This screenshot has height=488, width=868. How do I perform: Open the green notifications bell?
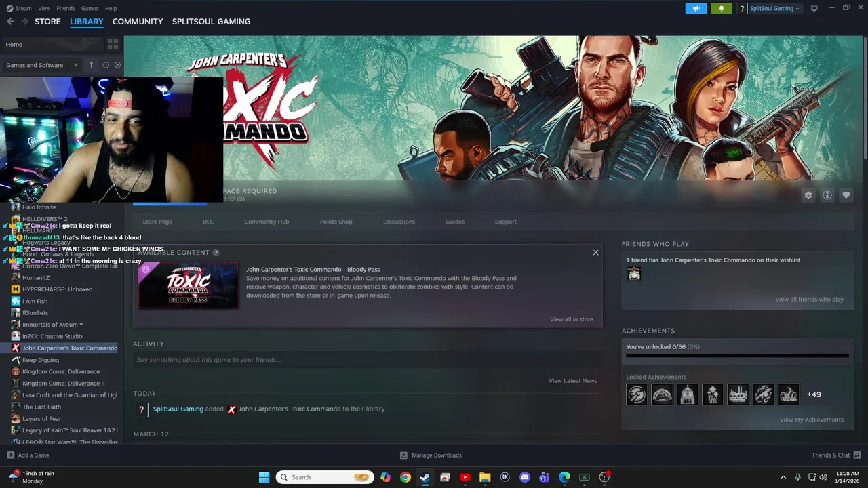pyautogui.click(x=721, y=8)
